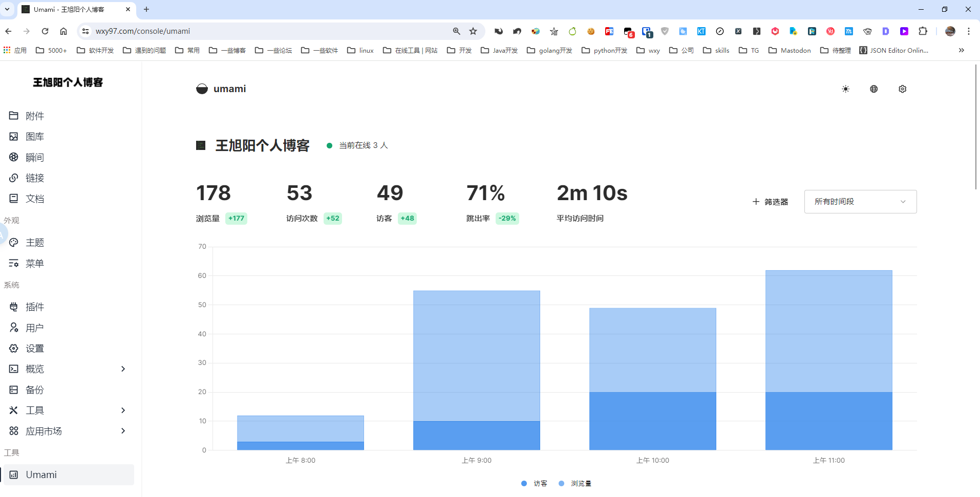Toggle the light/dark theme sun icon
This screenshot has width=980, height=497.
(845, 89)
